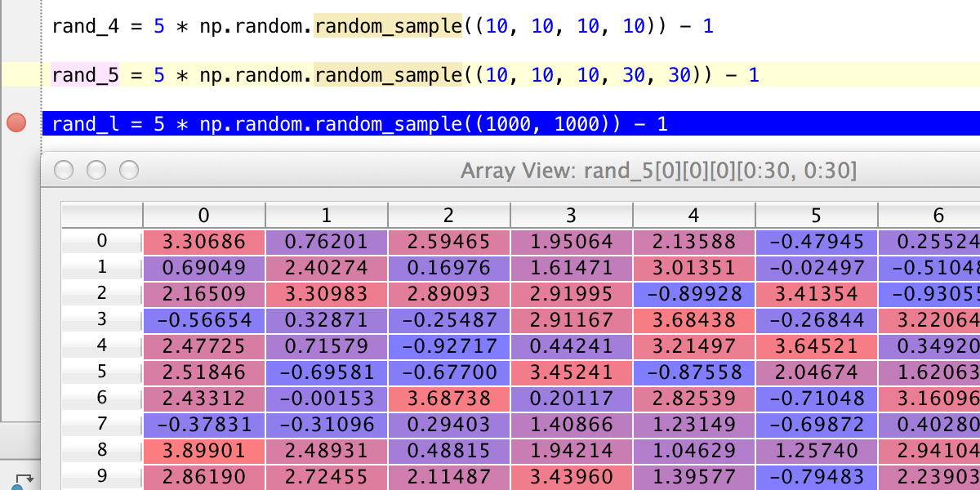Click cell with value 3.01351
The height and width of the screenshot is (490, 980).
click(x=694, y=268)
